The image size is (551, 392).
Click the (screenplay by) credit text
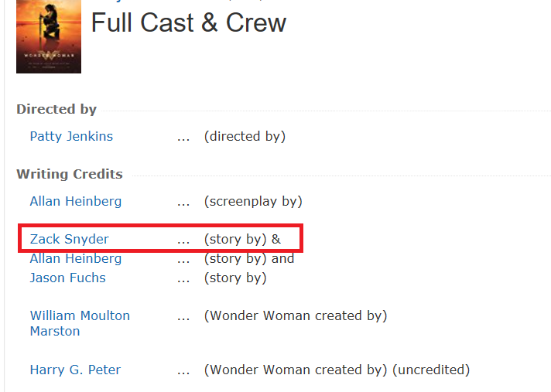point(253,201)
